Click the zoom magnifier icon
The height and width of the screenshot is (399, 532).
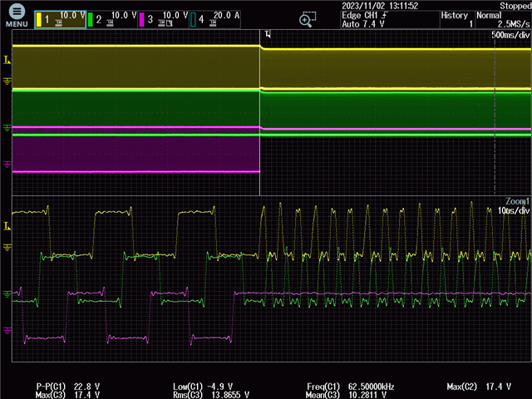308,19
